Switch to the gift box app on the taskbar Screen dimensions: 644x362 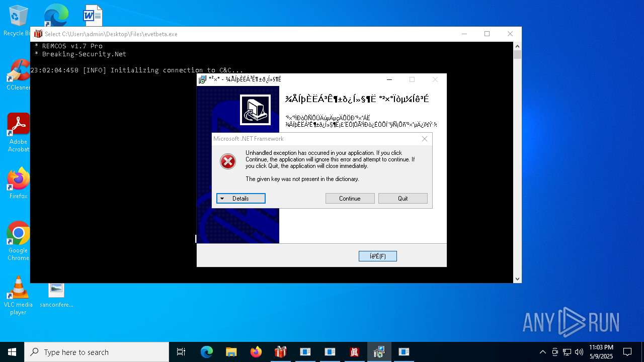(x=280, y=352)
